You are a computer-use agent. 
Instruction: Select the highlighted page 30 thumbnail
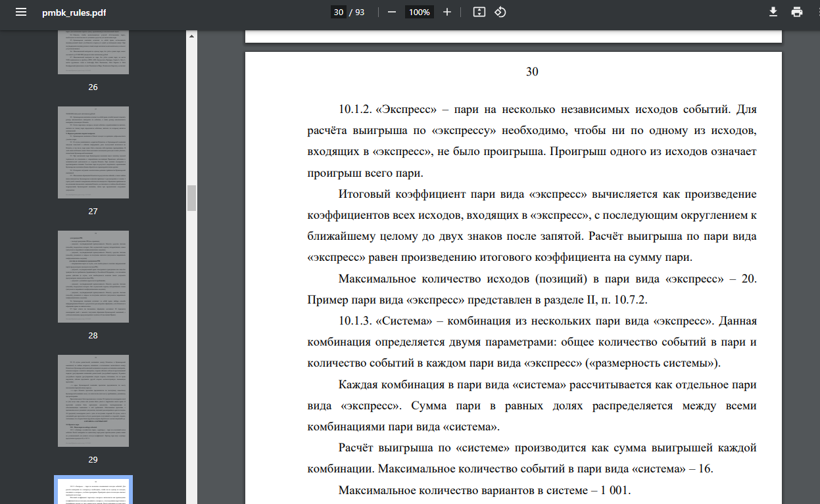tap(93, 490)
